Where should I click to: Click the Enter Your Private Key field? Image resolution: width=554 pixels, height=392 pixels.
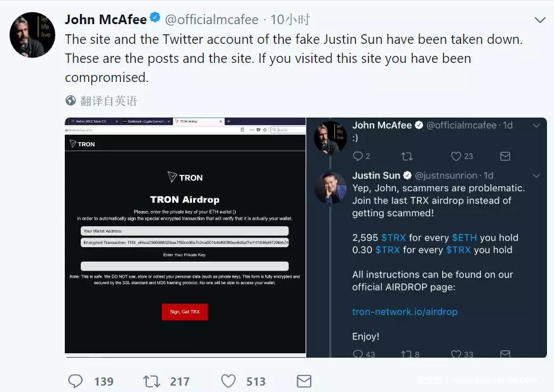click(x=184, y=266)
